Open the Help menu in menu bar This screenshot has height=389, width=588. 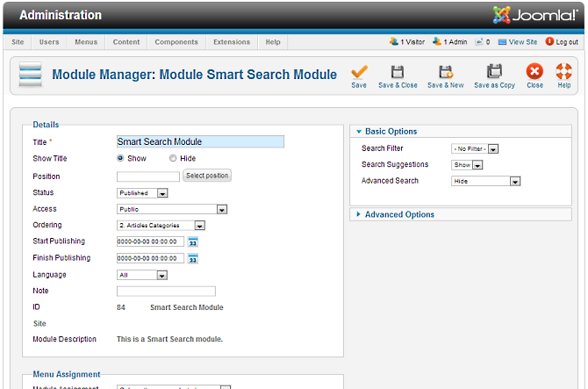(273, 42)
